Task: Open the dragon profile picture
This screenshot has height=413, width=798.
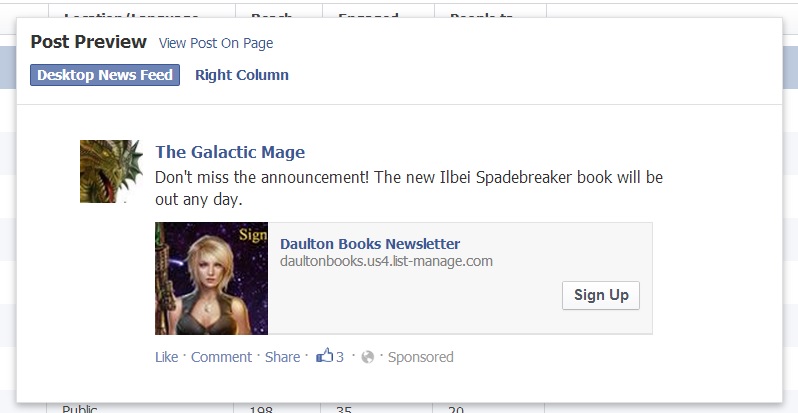Action: click(111, 171)
